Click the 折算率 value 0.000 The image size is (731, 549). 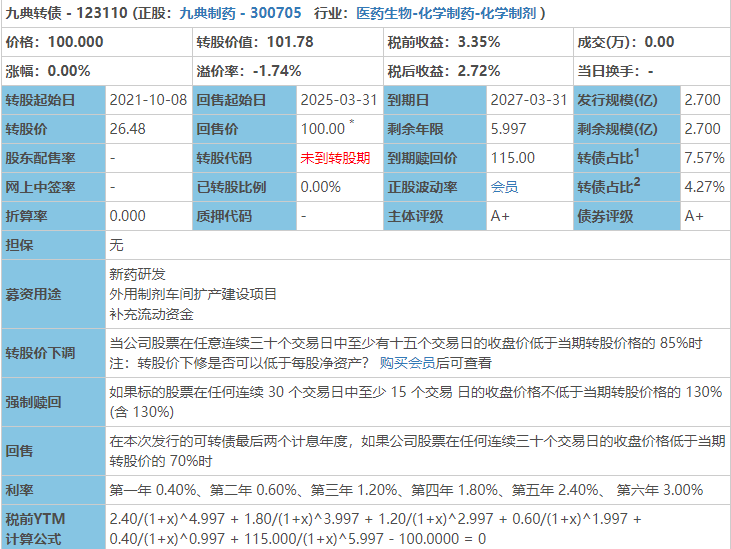pos(127,216)
